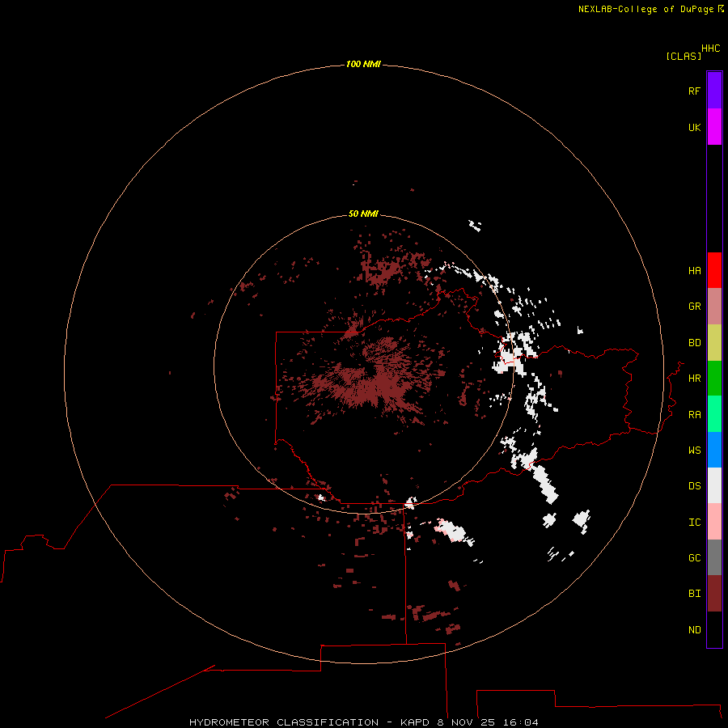This screenshot has height=728, width=728.
Task: Click the '8 NOV 25' date text
Action: click(x=467, y=722)
